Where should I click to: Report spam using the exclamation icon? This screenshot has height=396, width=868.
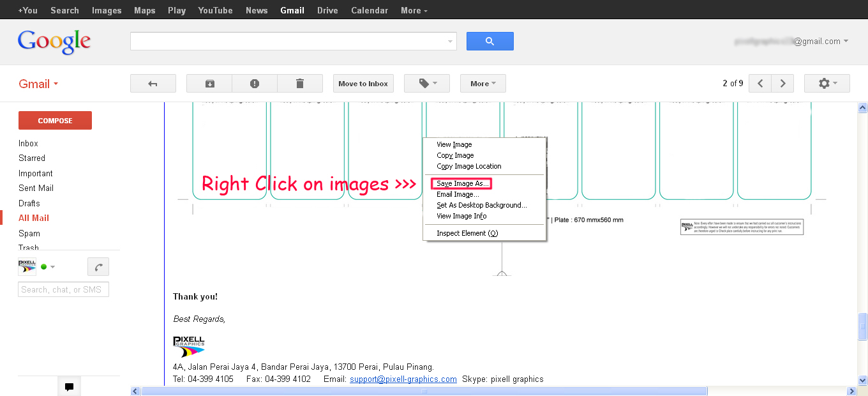[x=255, y=84]
